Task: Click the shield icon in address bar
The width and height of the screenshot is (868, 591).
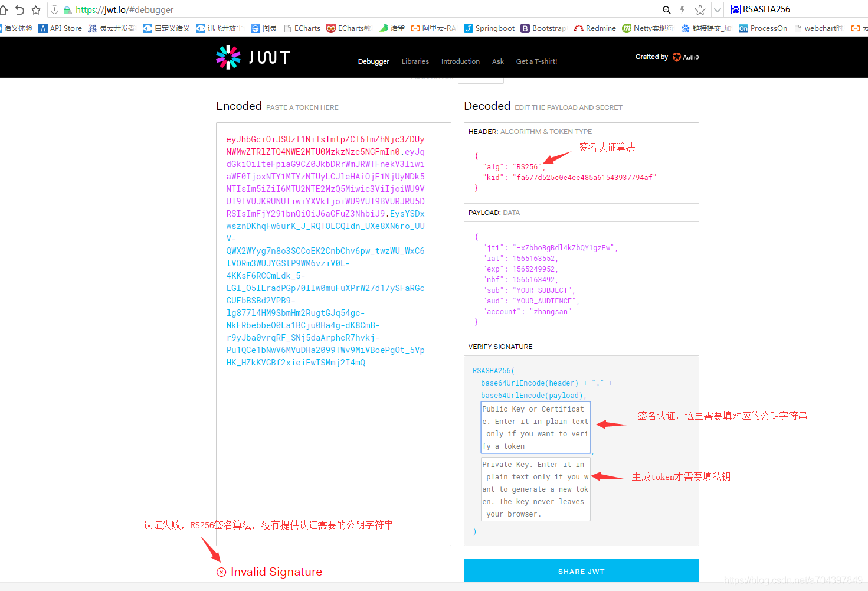Action: 55,10
